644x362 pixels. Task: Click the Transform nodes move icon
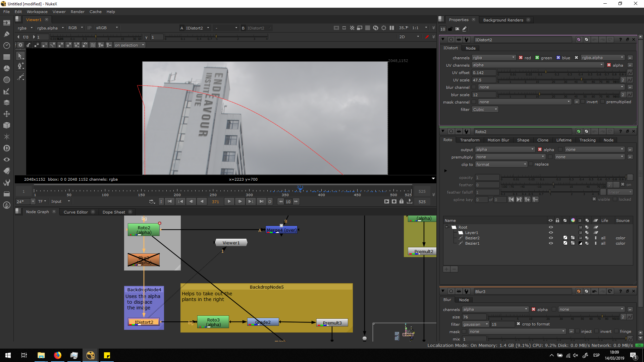tap(6, 114)
